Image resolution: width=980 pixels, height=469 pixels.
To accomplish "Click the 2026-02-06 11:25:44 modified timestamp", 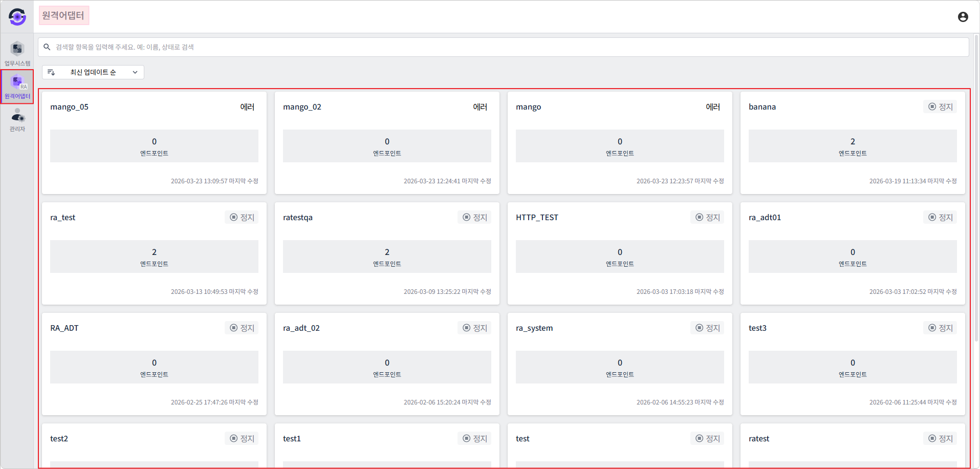I will click(x=913, y=402).
